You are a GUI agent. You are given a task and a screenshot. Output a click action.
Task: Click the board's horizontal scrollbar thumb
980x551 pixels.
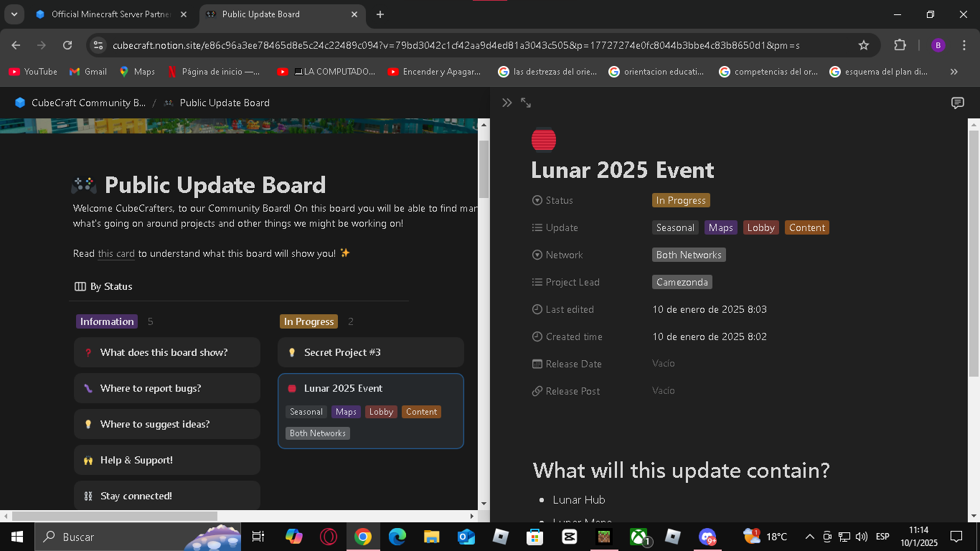(115, 516)
